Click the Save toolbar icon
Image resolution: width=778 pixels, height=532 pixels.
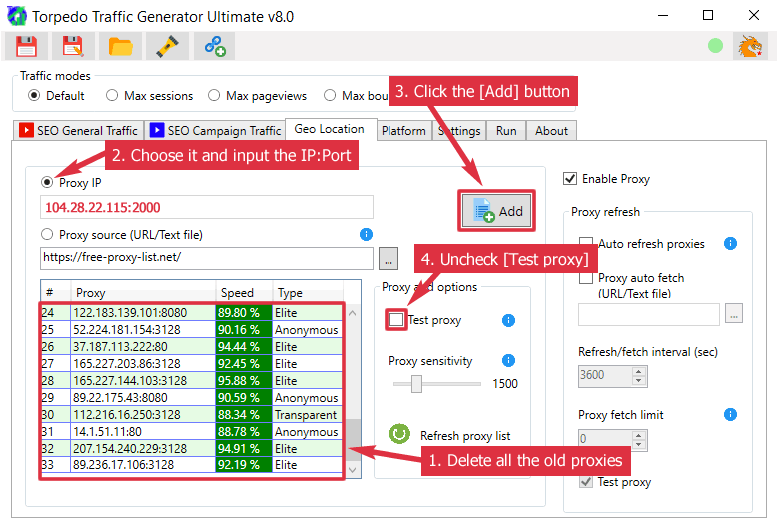(x=25, y=46)
